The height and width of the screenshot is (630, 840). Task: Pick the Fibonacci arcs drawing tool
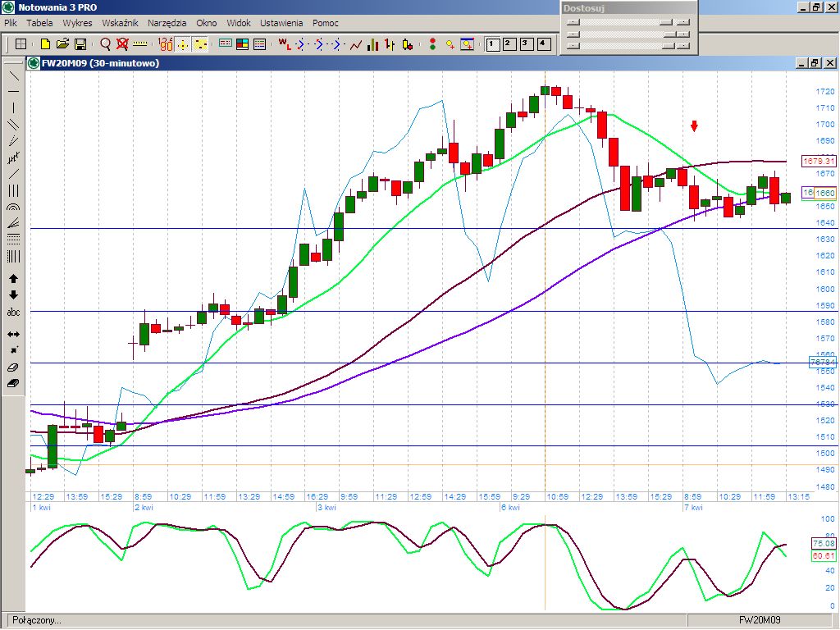pos(13,207)
